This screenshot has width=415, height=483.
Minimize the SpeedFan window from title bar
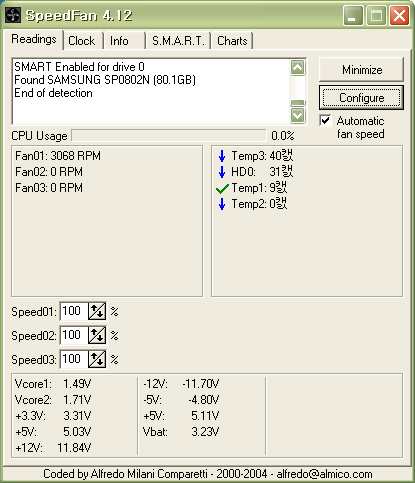353,15
